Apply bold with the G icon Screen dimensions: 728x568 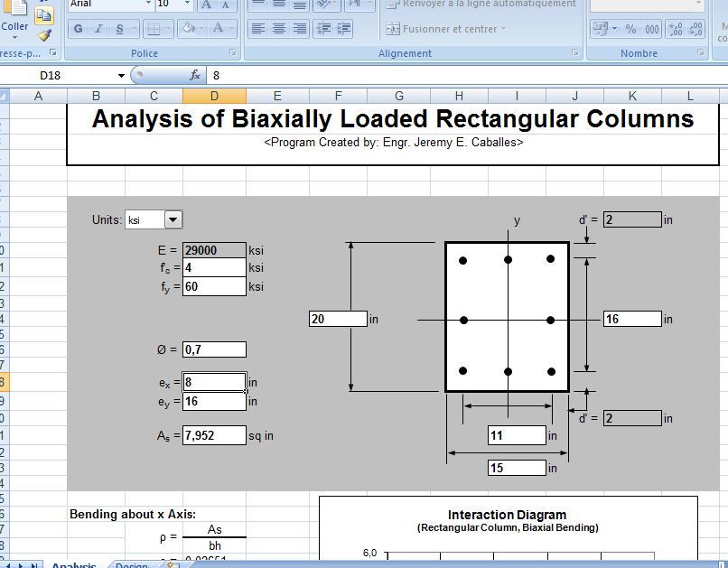tap(79, 29)
